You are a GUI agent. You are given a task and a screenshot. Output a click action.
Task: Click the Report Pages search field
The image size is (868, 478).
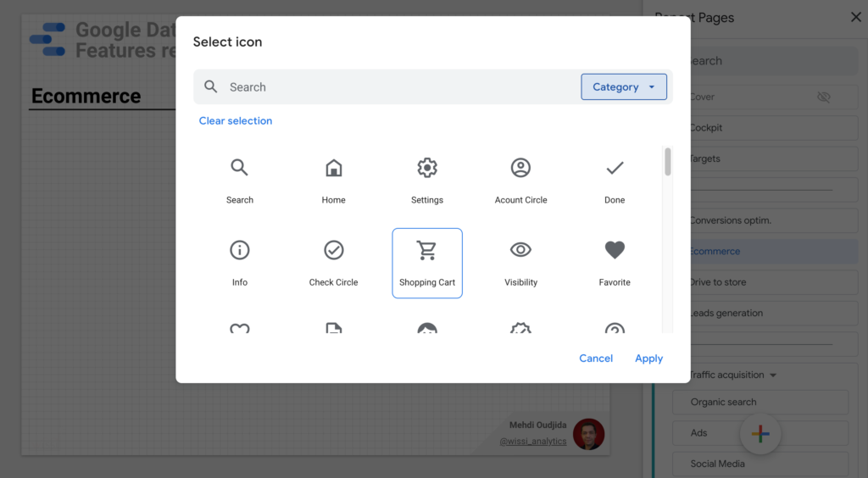click(774, 61)
